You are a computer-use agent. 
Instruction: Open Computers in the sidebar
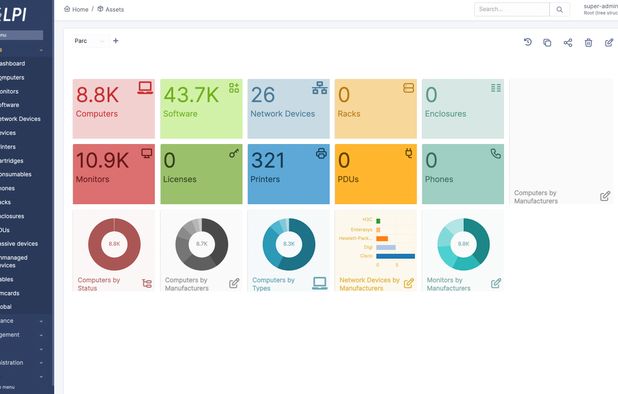[12, 78]
